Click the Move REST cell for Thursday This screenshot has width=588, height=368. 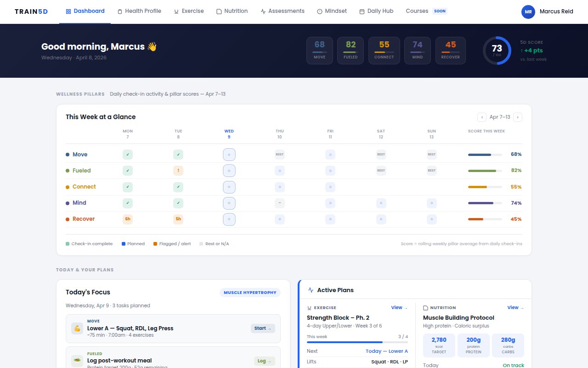tap(280, 155)
